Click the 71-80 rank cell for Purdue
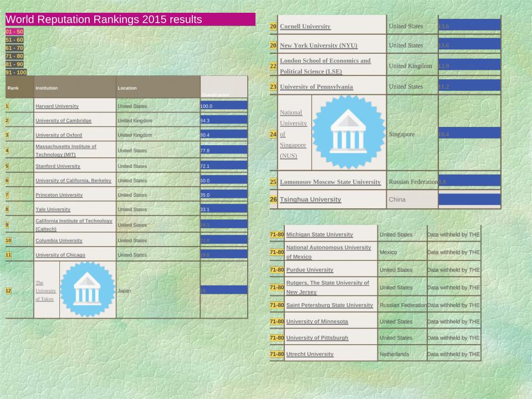The image size is (532, 399). 277,270
